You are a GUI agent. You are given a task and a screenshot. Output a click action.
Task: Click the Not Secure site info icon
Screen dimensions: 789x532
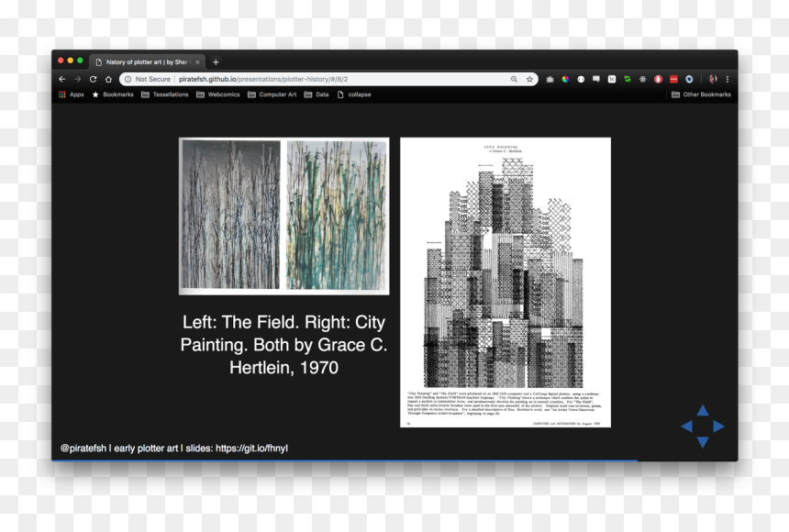coord(128,79)
